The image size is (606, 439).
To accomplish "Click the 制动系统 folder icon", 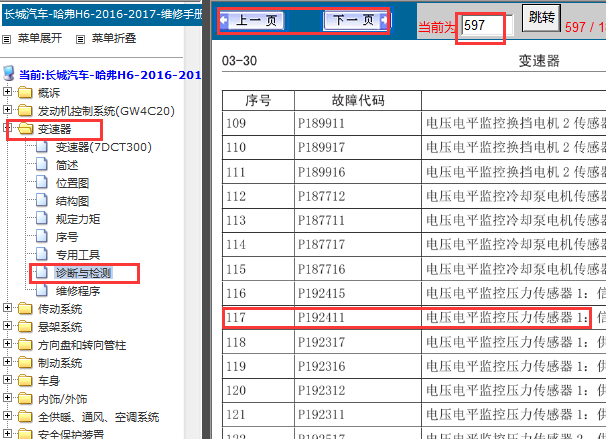I will tap(25, 362).
